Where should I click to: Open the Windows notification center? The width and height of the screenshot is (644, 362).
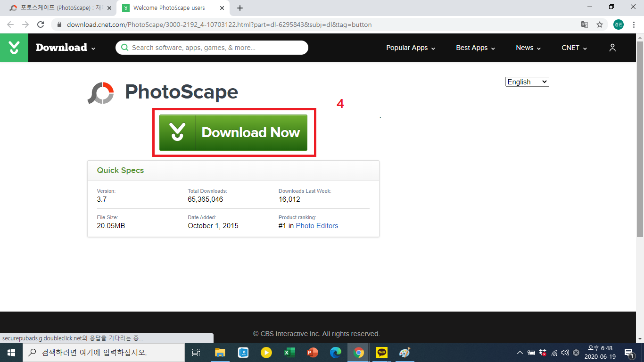629,353
